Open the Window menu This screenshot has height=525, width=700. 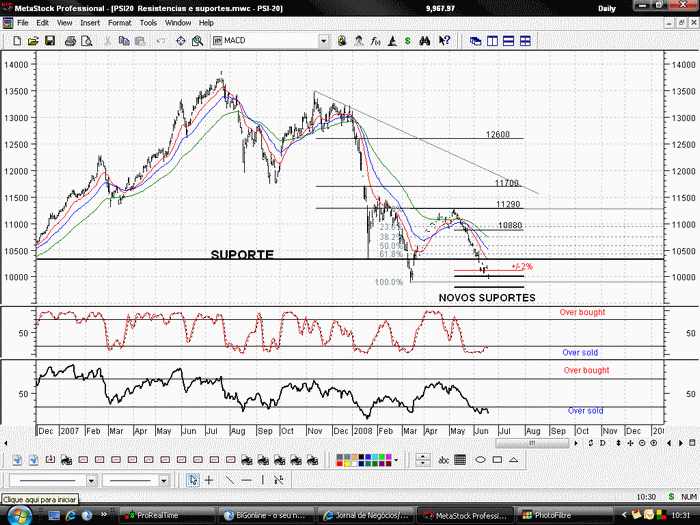coord(178,23)
